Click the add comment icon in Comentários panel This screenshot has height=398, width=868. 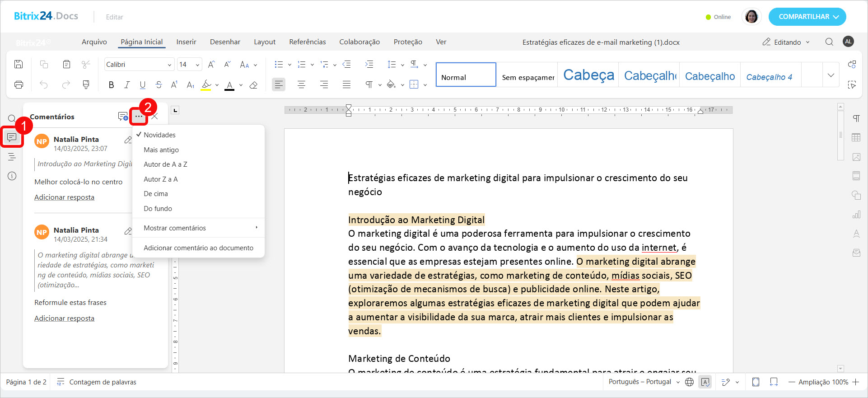coord(122,117)
